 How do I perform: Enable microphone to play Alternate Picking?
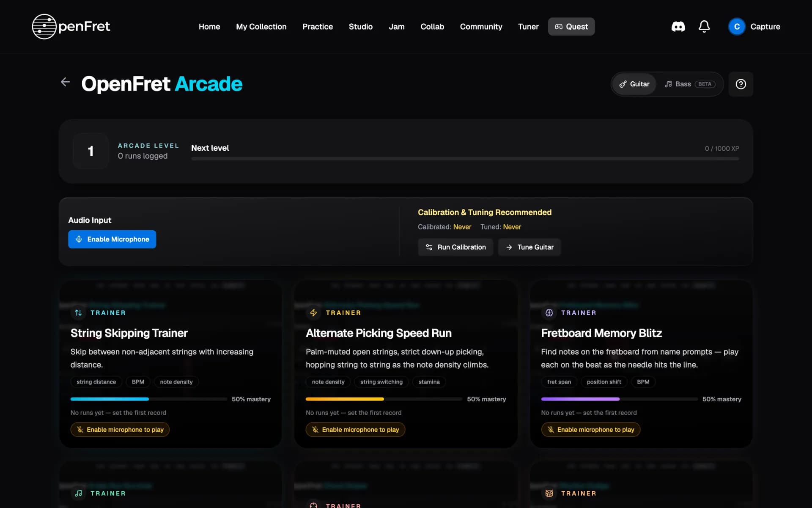pos(355,430)
